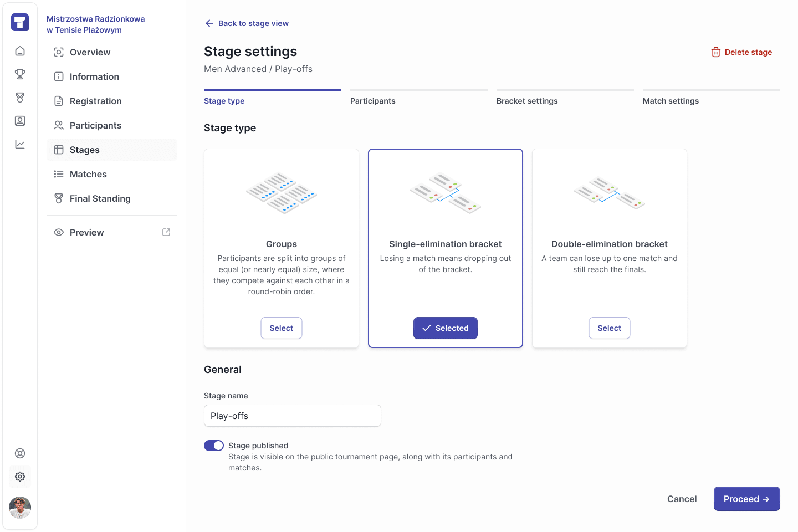
Task: Click the Delete stage button
Action: coord(741,52)
